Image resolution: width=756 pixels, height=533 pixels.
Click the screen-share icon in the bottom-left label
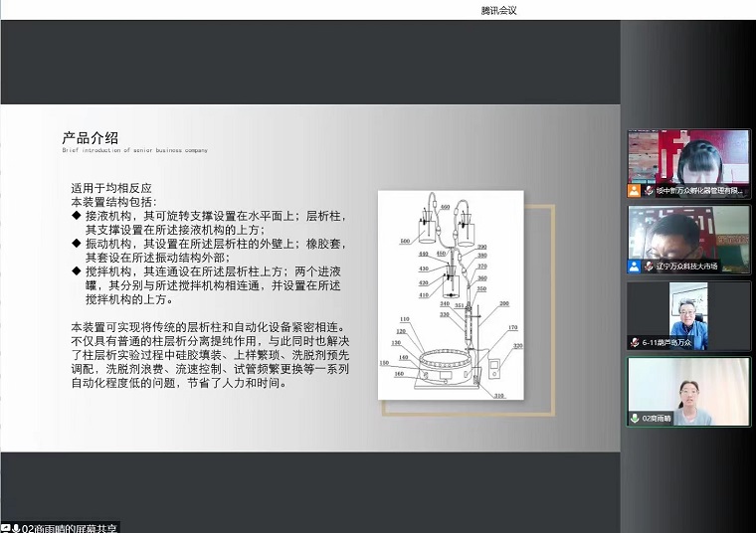pyautogui.click(x=5, y=528)
